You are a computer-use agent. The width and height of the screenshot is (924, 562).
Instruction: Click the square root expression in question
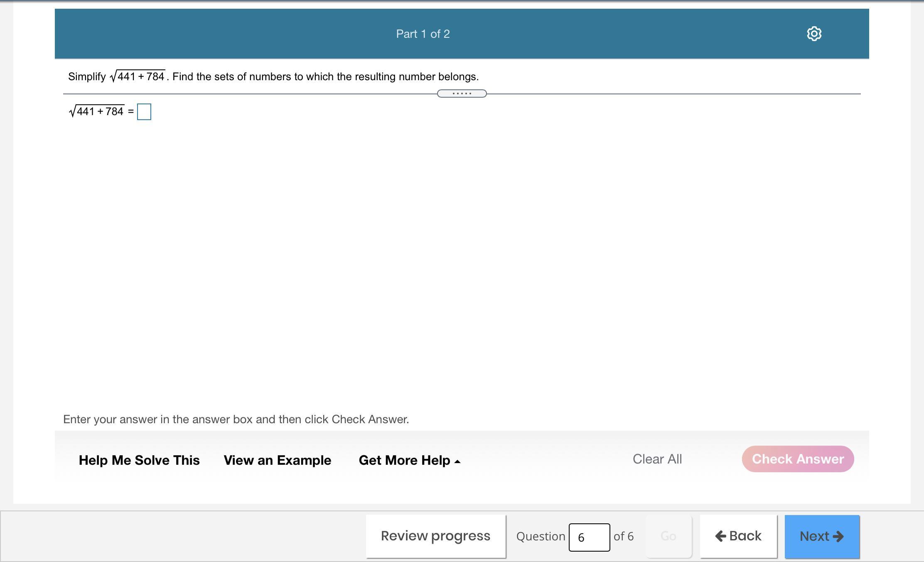click(138, 76)
